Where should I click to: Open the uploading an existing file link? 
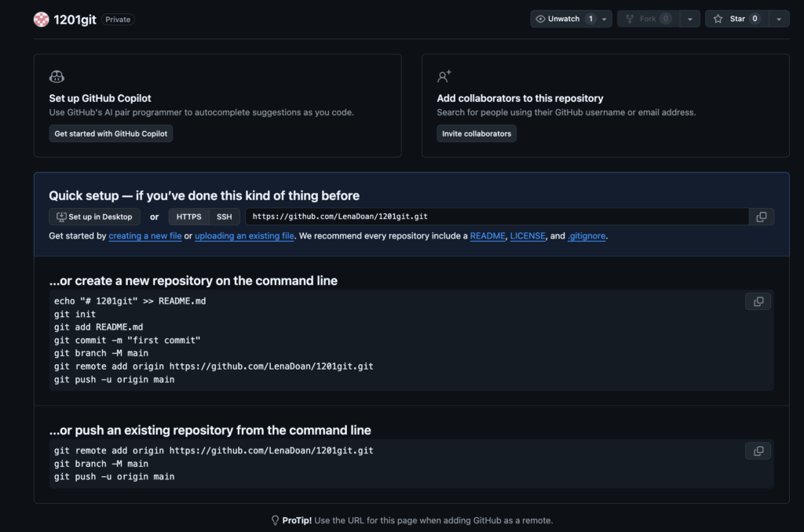point(244,235)
